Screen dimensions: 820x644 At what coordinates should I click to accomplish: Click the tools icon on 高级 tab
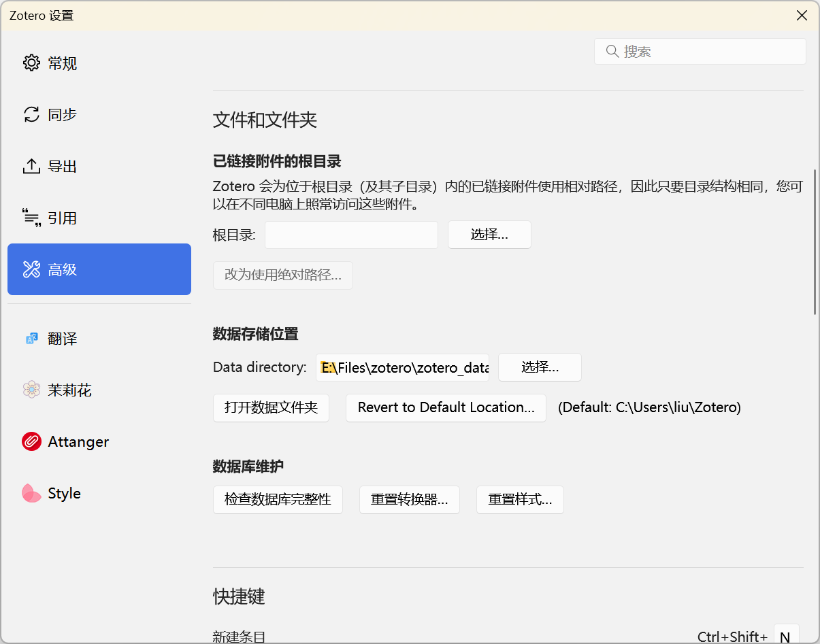(31, 269)
